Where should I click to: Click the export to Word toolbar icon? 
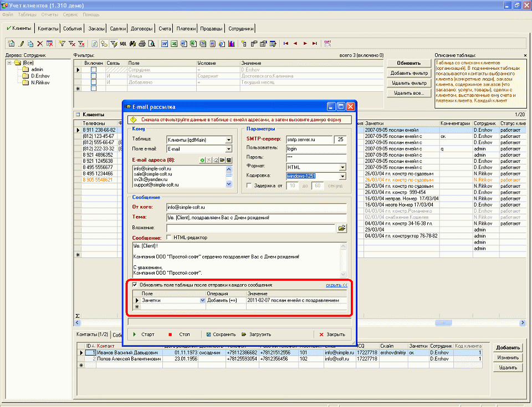pos(164,43)
